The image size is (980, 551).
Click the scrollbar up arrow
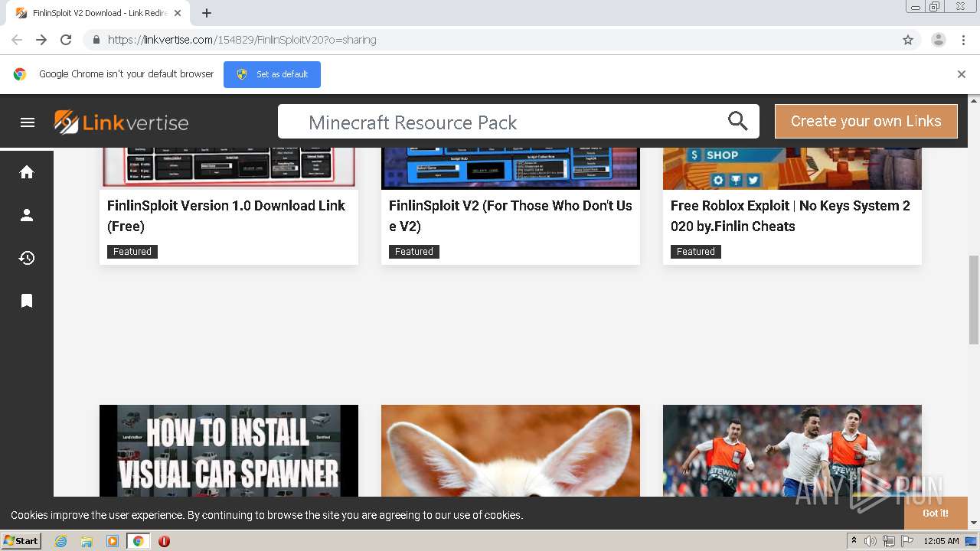coord(974,100)
